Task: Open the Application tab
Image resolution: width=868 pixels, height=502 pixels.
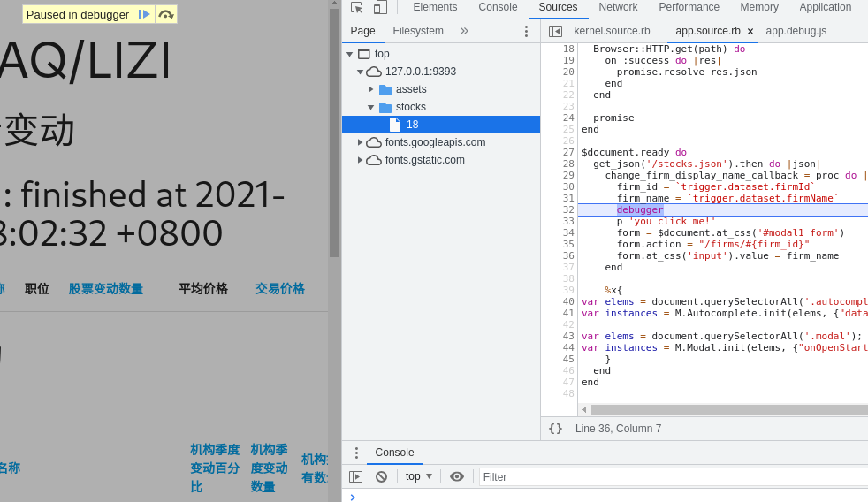Action: click(x=825, y=7)
